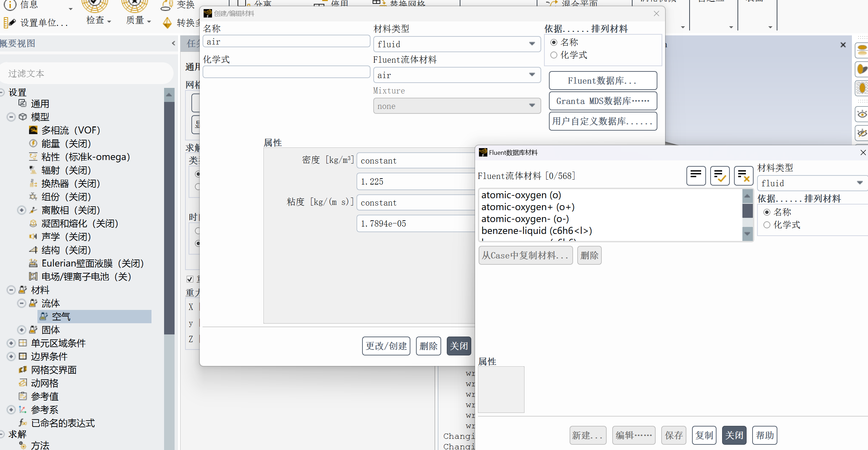Viewport: 868px width, 450px height.
Task: Click the 动网格 dynamic mesh icon
Action: pos(23,383)
